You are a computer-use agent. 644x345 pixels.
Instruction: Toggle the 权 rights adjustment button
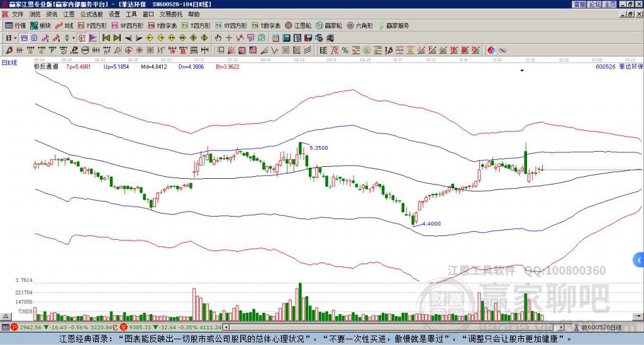coord(82,38)
